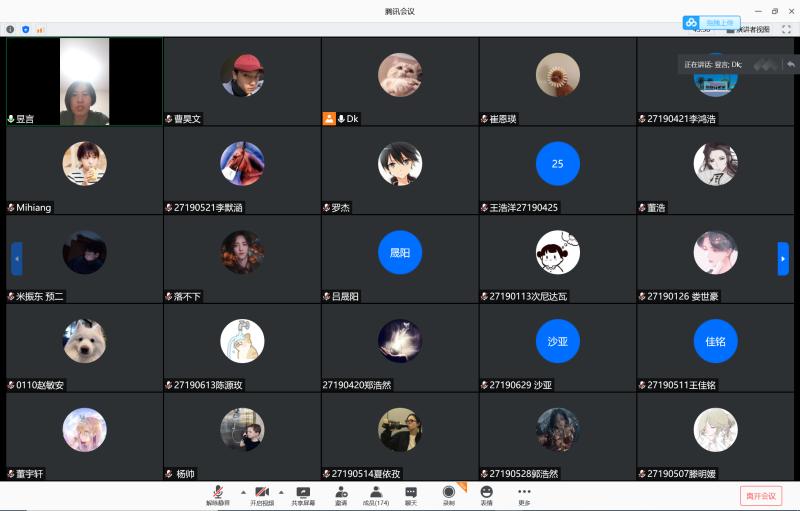Turn on the camera (开启视频)
The image size is (800, 511).
(x=261, y=494)
